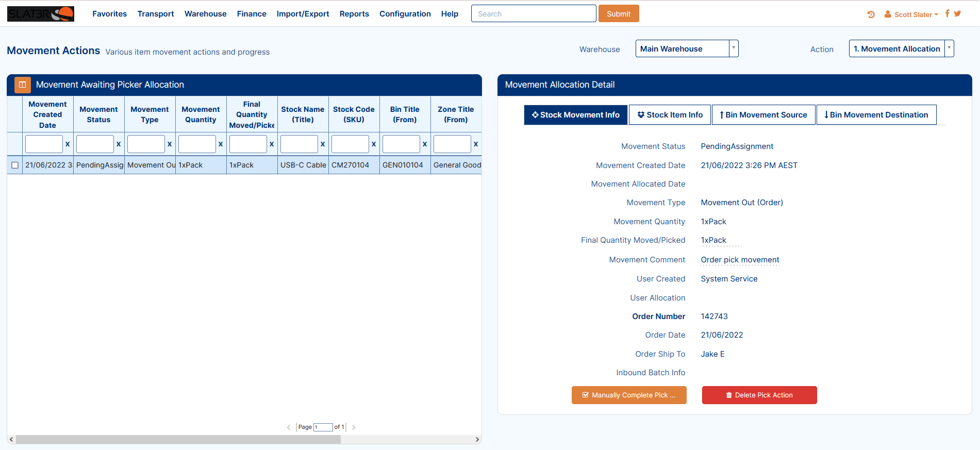Go to previous page arrow

pyautogui.click(x=289, y=427)
